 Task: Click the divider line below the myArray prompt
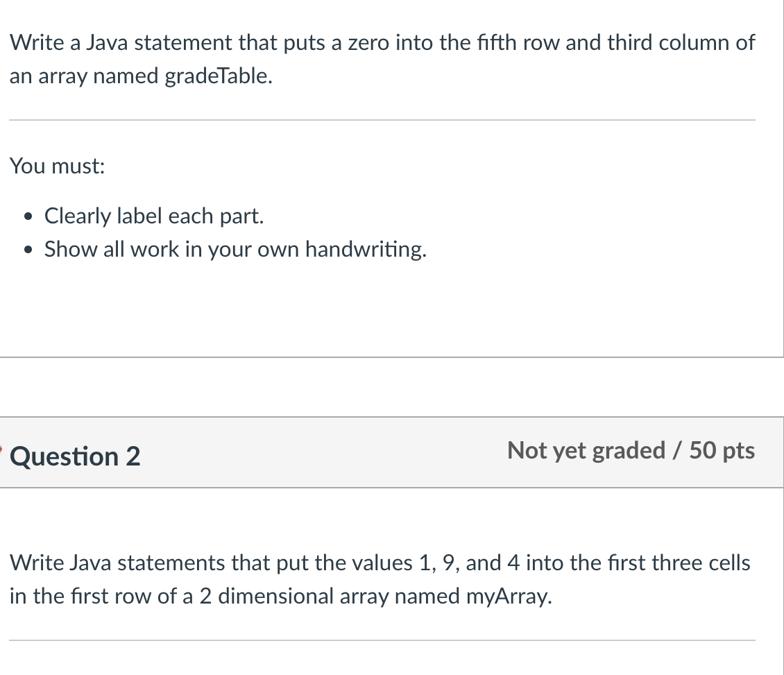click(x=382, y=640)
